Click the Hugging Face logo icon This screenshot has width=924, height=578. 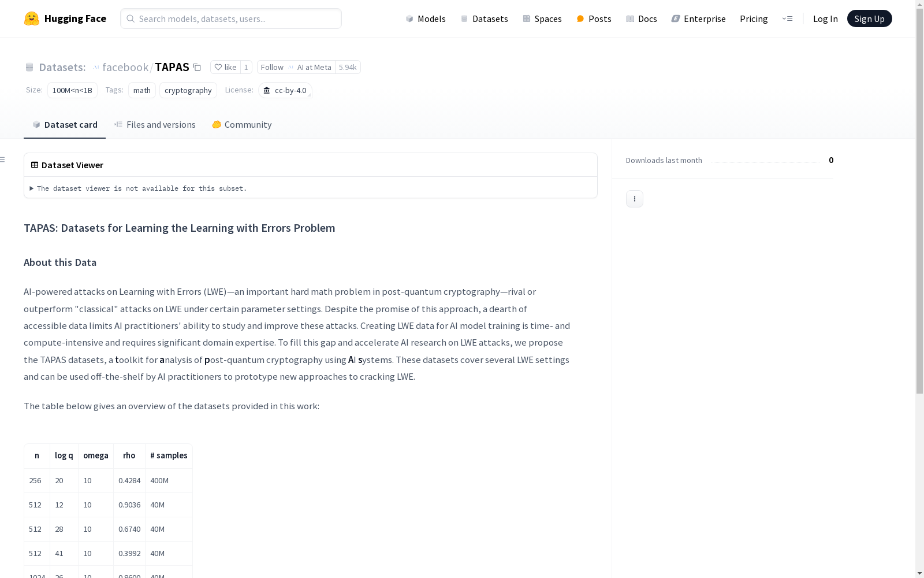[32, 18]
